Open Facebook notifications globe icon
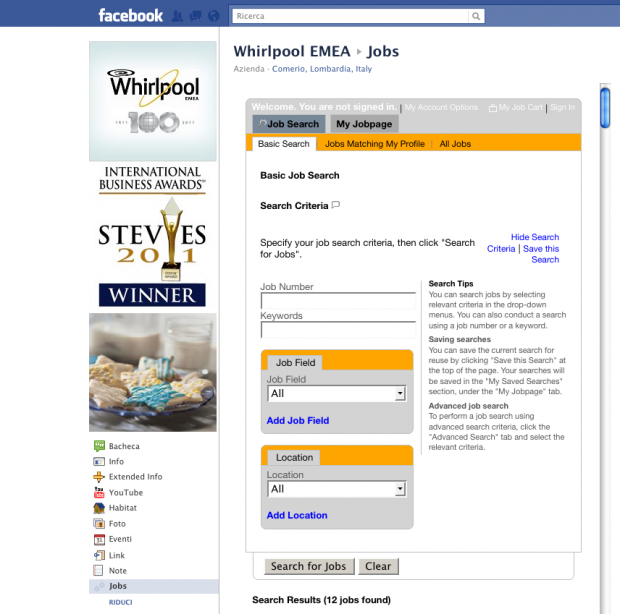 (214, 16)
